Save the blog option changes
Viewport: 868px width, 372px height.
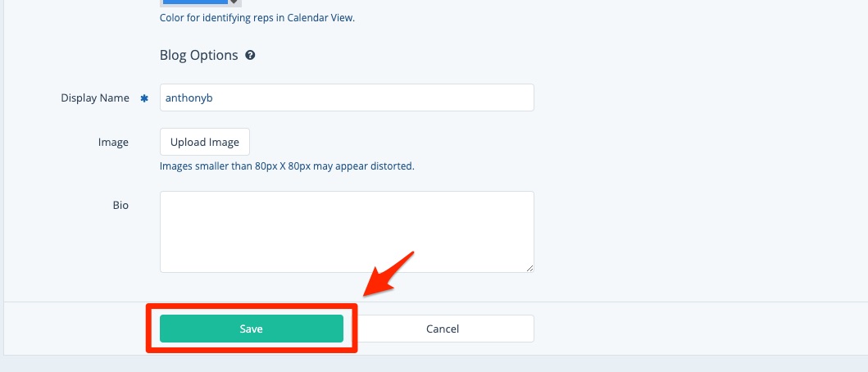click(x=251, y=329)
